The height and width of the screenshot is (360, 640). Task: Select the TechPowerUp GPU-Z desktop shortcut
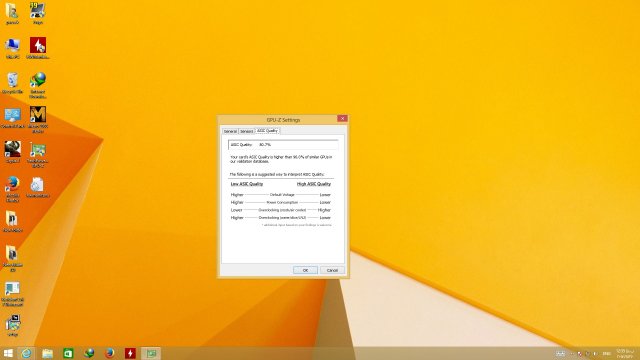click(x=38, y=155)
